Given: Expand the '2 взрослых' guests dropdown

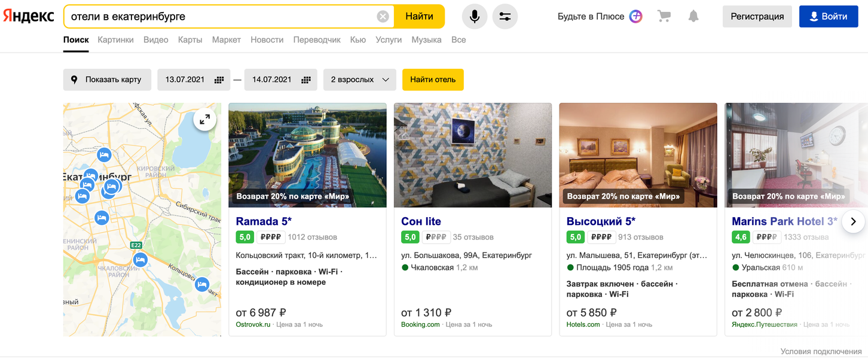Looking at the screenshot, I should coord(359,80).
